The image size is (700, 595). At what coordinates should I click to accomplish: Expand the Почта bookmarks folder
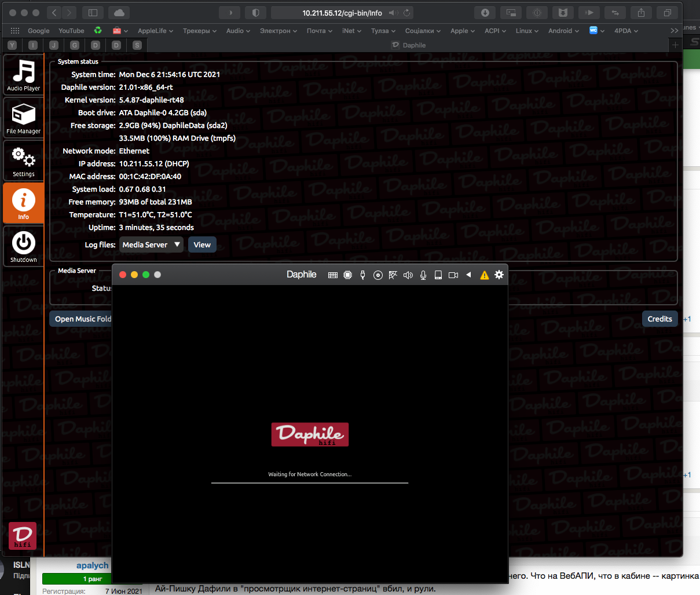(320, 31)
